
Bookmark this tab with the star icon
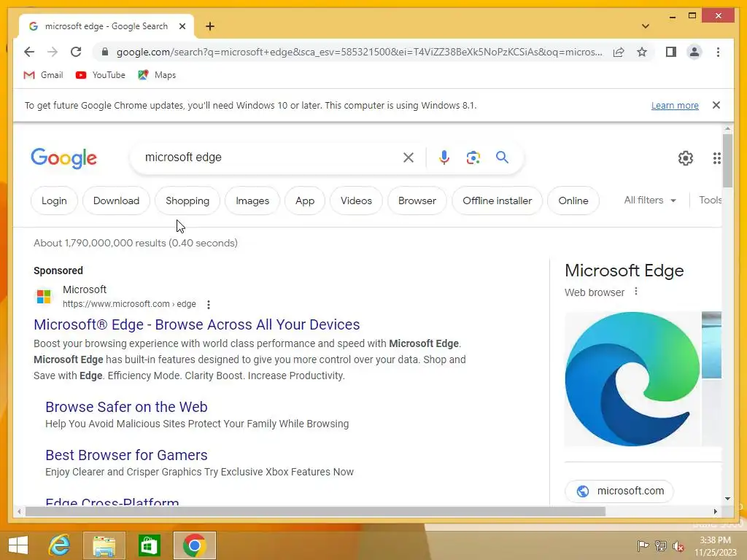click(642, 52)
